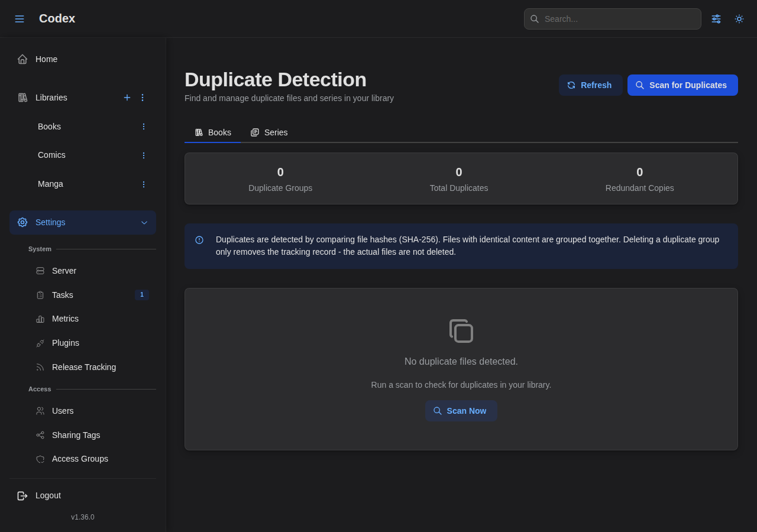This screenshot has height=532, width=757.
Task: Click the info icon in the hash notice
Action: point(199,240)
